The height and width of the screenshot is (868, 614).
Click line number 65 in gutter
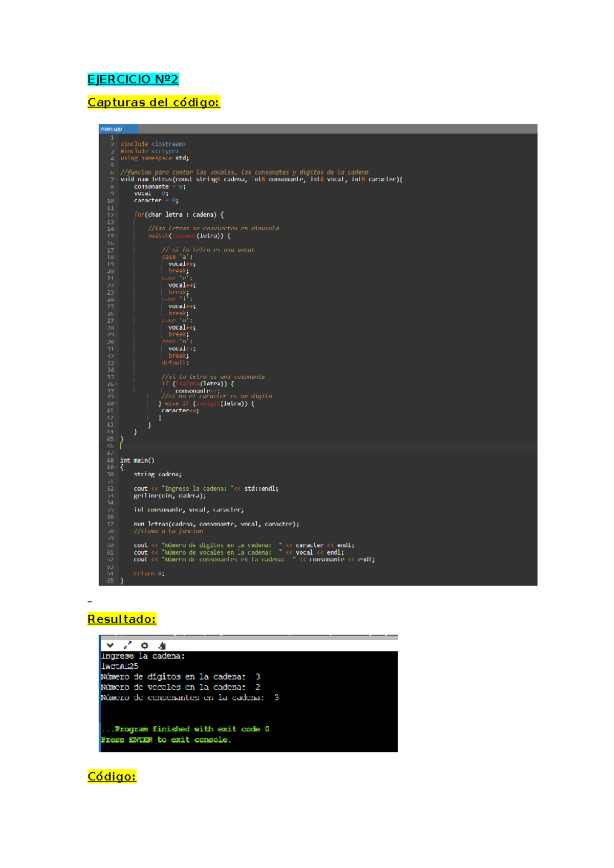point(110,581)
